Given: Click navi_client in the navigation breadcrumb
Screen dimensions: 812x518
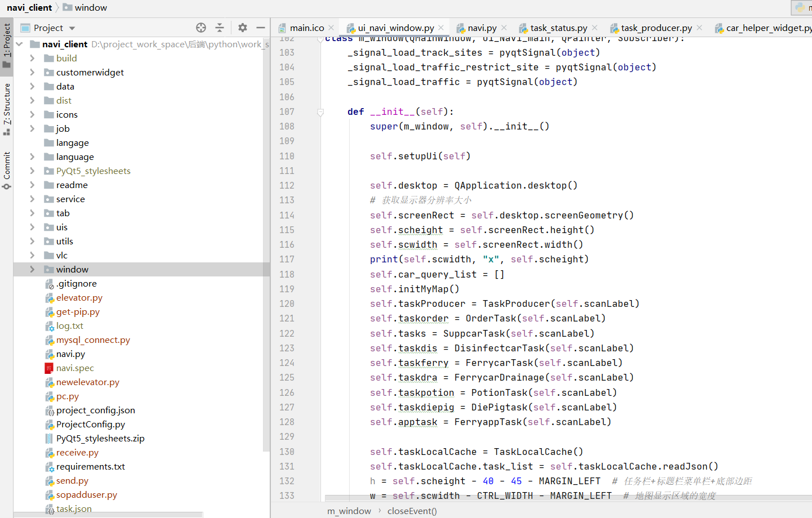Looking at the screenshot, I should 29,7.
